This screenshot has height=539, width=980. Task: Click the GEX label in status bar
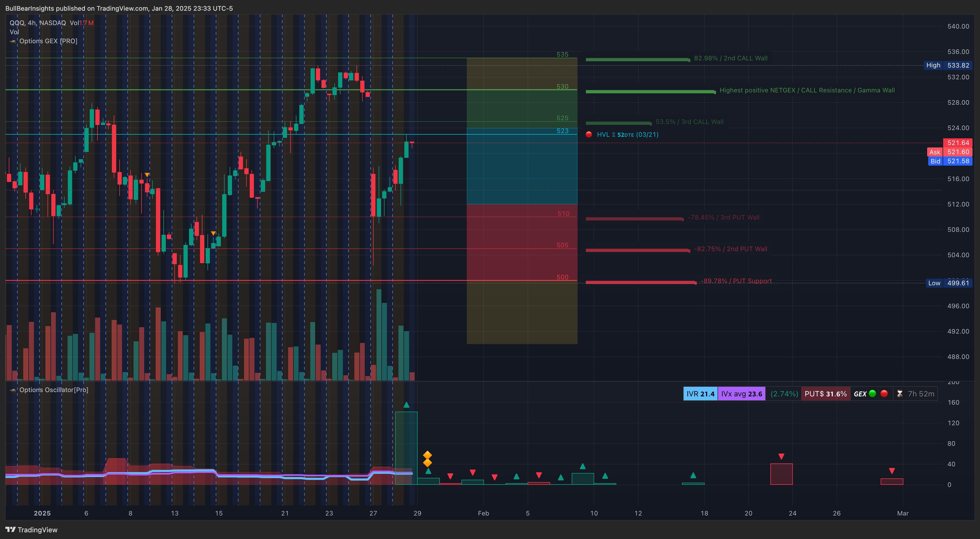coord(860,394)
